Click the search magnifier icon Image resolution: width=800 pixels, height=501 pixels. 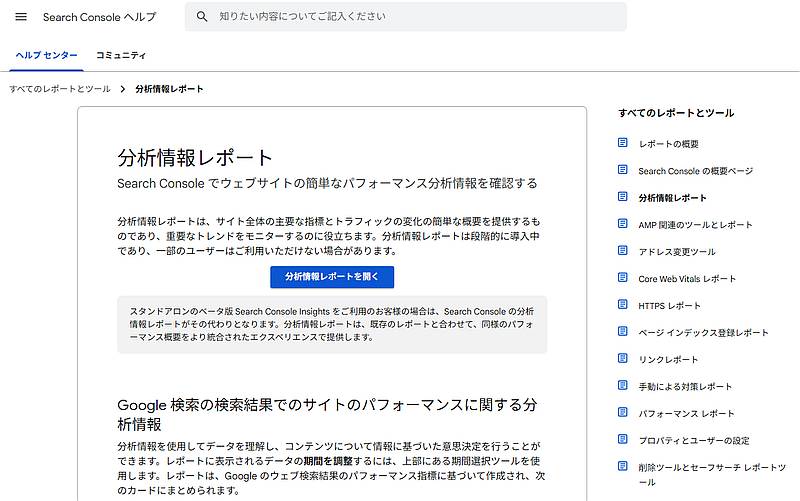click(202, 16)
